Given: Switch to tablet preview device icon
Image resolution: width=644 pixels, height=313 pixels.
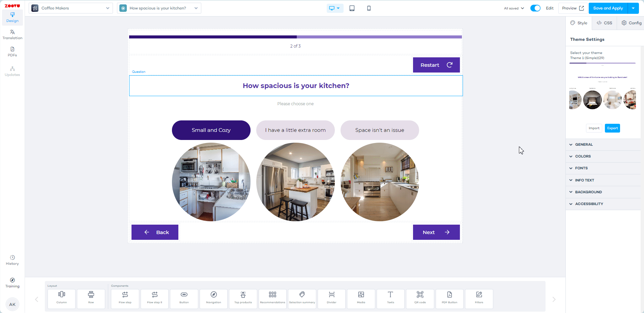Looking at the screenshot, I should pyautogui.click(x=352, y=8).
